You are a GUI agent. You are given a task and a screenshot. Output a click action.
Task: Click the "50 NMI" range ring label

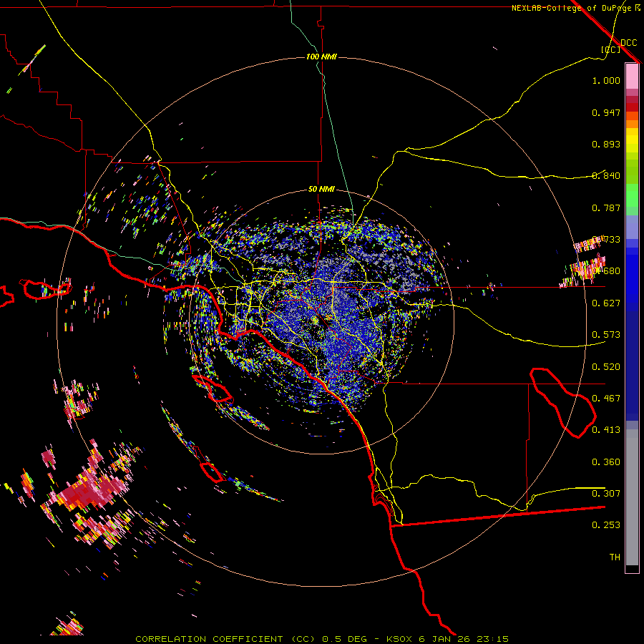coord(321,189)
